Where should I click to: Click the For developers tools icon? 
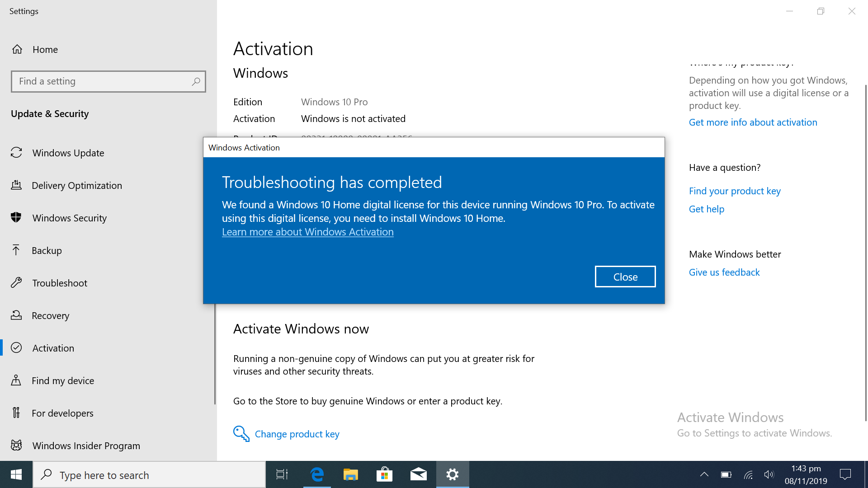(x=16, y=413)
